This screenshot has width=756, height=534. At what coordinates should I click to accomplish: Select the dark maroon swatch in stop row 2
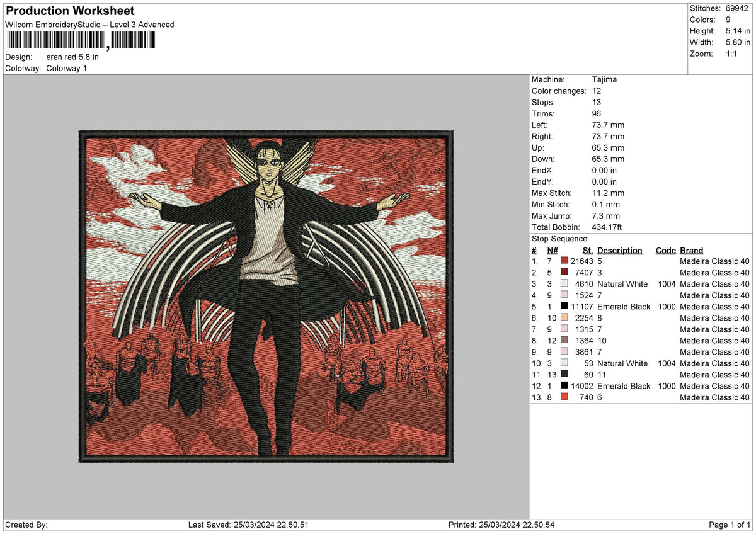pyautogui.click(x=564, y=272)
